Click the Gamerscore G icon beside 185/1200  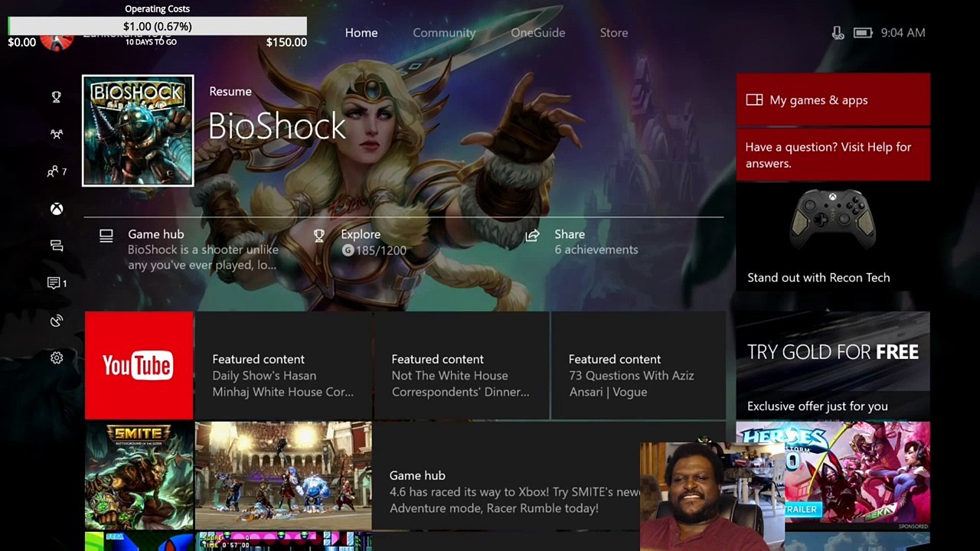point(348,250)
